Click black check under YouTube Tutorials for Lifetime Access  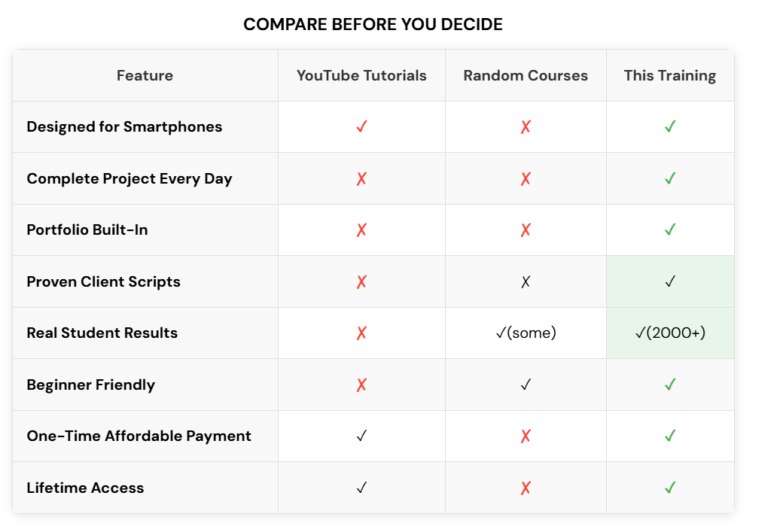(361, 488)
